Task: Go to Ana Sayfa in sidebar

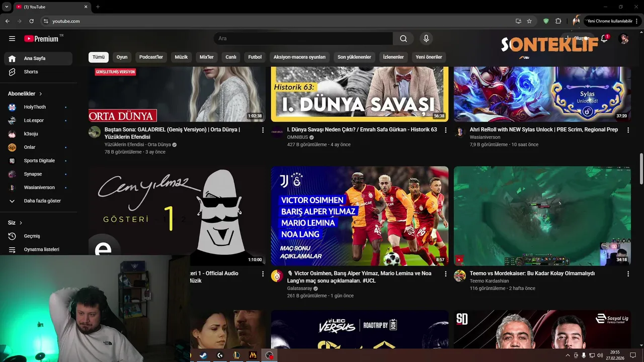Action: (x=38, y=59)
